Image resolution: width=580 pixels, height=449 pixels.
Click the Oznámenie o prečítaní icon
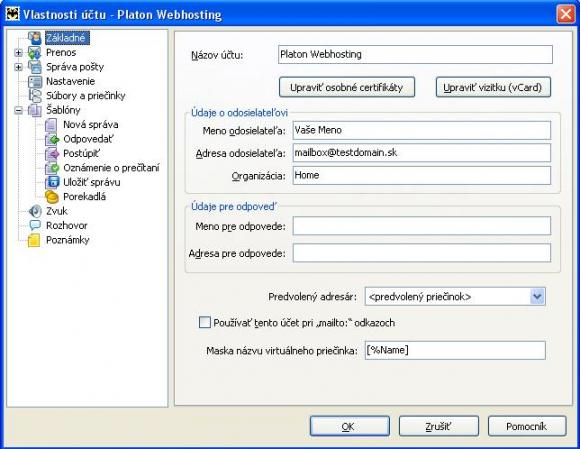coord(51,168)
